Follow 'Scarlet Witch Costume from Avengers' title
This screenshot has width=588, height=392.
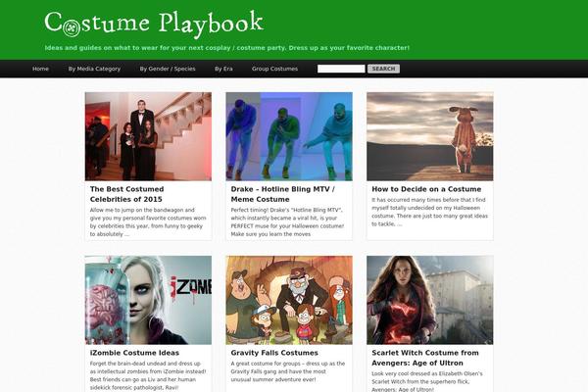425,358
